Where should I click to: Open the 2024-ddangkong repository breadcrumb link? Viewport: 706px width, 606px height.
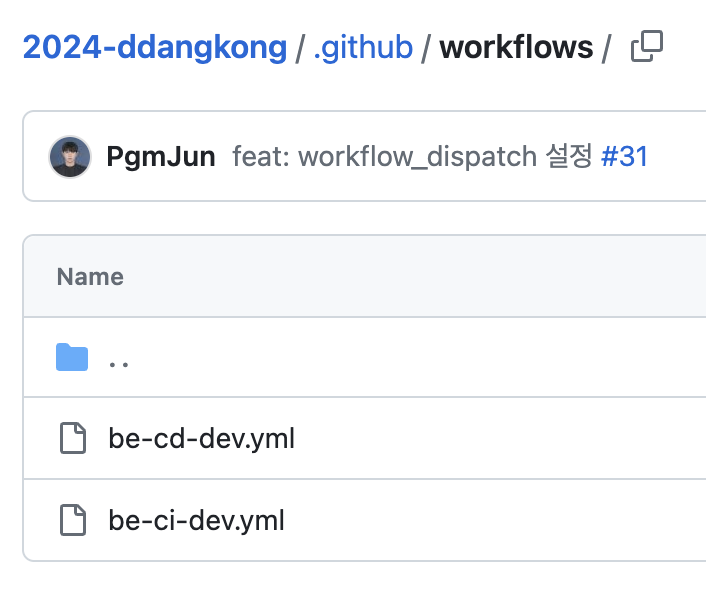coord(155,47)
